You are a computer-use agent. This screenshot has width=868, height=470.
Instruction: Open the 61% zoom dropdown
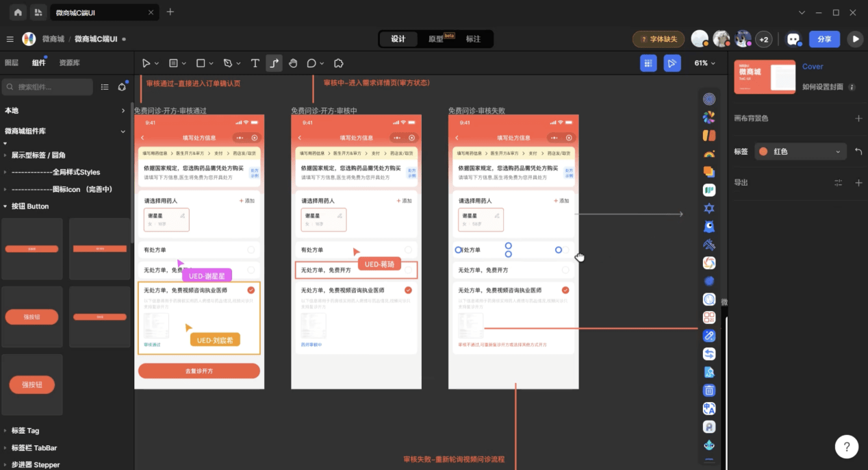pyautogui.click(x=704, y=63)
